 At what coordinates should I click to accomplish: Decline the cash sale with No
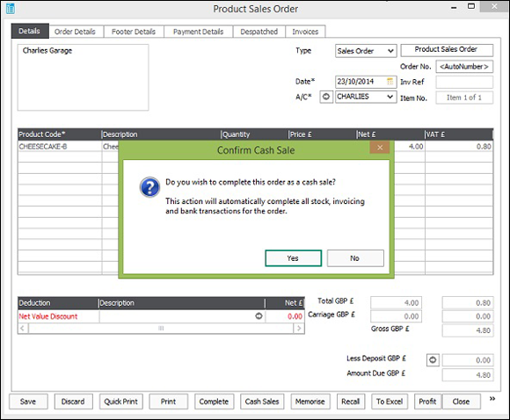pos(355,258)
